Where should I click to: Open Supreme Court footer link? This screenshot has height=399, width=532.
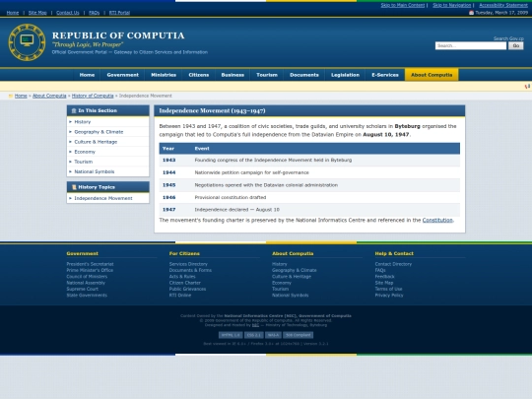(83, 289)
